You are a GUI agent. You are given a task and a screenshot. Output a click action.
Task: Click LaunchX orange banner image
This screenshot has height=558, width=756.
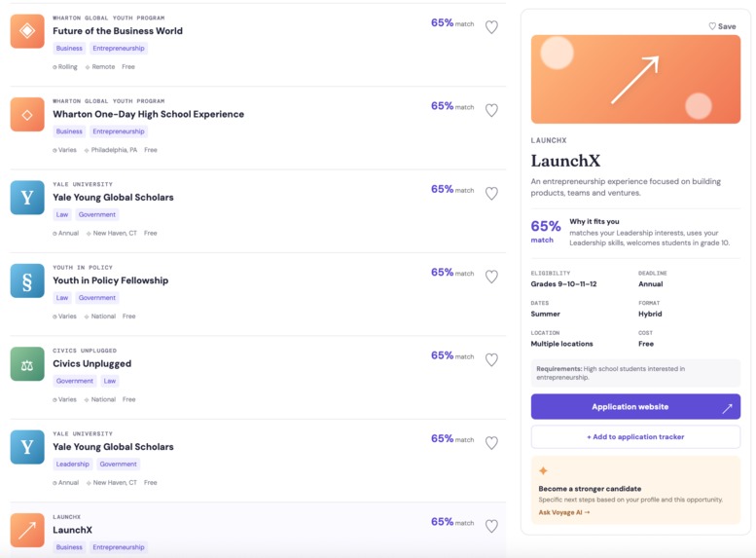pos(635,79)
